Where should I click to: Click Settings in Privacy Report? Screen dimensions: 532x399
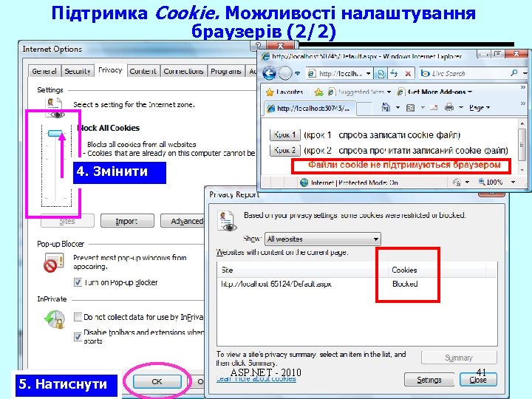429,380
